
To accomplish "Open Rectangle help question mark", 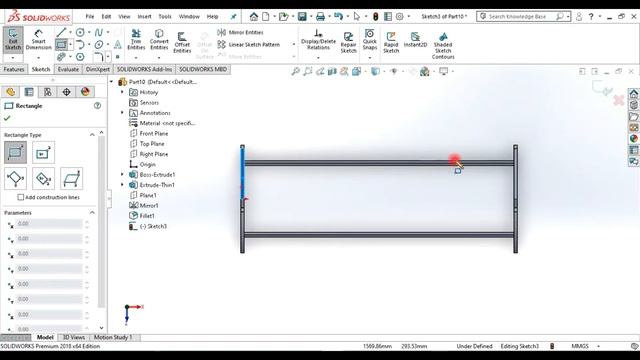I will 97,106.
